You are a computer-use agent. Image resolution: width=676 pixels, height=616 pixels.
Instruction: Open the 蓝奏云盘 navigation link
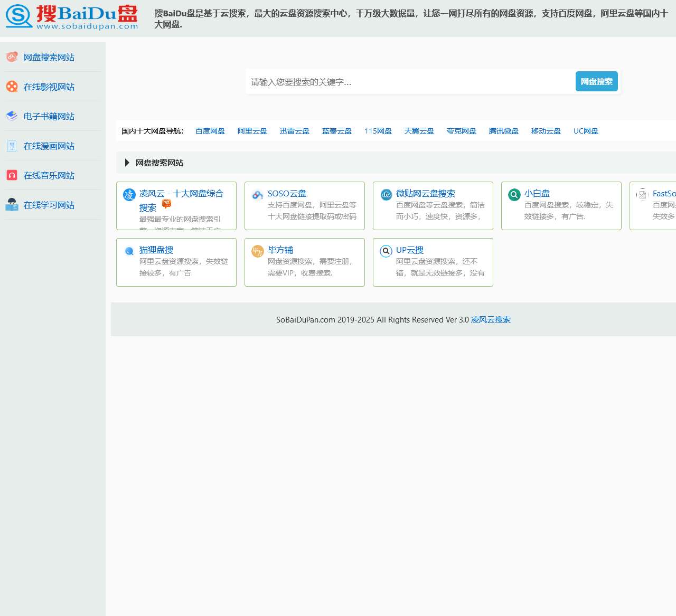pyautogui.click(x=337, y=131)
